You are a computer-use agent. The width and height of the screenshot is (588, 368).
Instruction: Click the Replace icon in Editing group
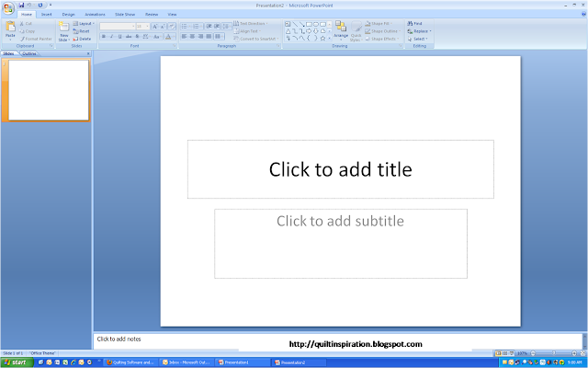click(411, 31)
